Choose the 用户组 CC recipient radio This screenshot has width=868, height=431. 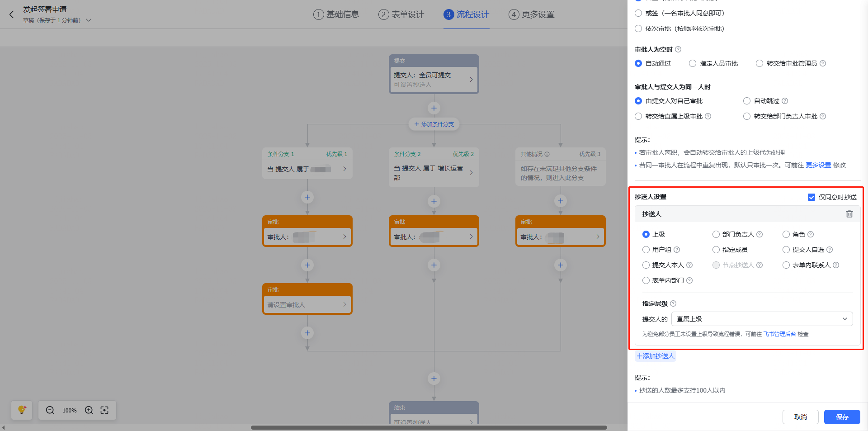click(646, 250)
